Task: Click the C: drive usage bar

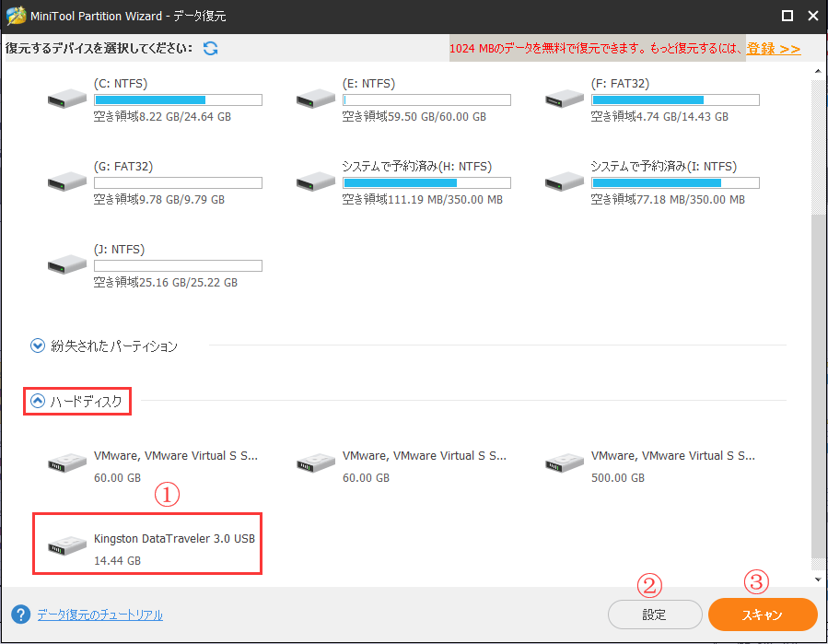Action: 178,100
